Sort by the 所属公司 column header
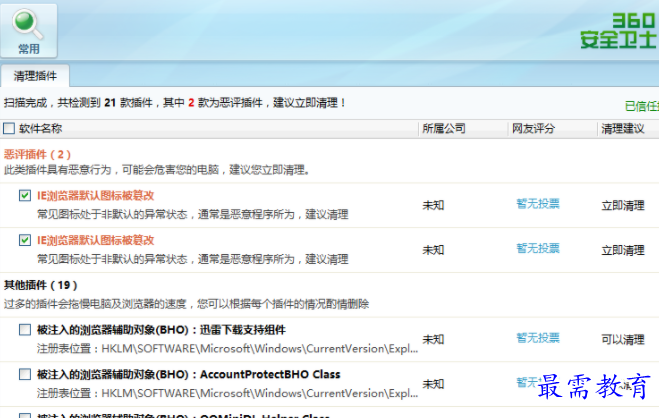659x418 pixels. (x=444, y=129)
